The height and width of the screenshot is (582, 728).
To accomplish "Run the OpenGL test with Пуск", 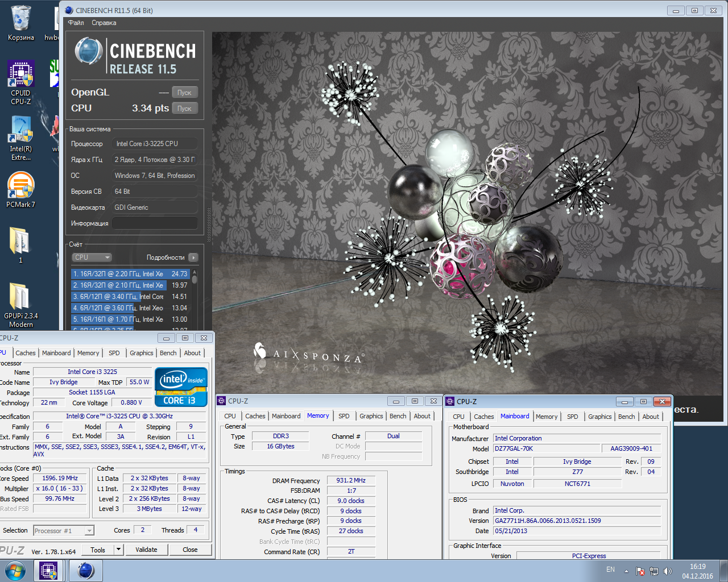I will [x=184, y=92].
